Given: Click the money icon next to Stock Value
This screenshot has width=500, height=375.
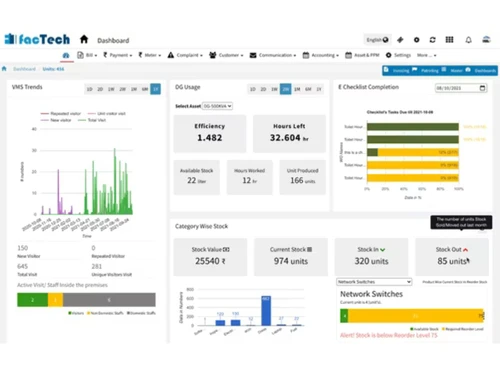Looking at the screenshot, I should (x=226, y=249).
